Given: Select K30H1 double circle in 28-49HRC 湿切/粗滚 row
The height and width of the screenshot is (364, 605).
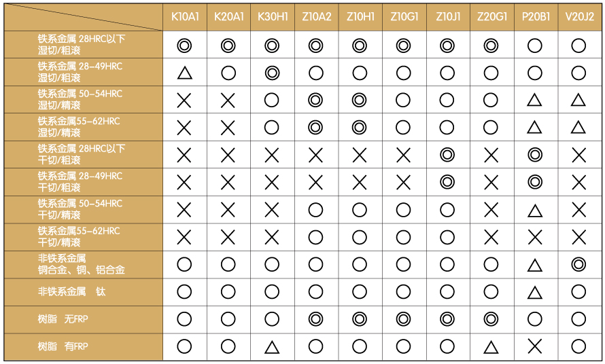Looking at the screenshot, I should tap(272, 73).
